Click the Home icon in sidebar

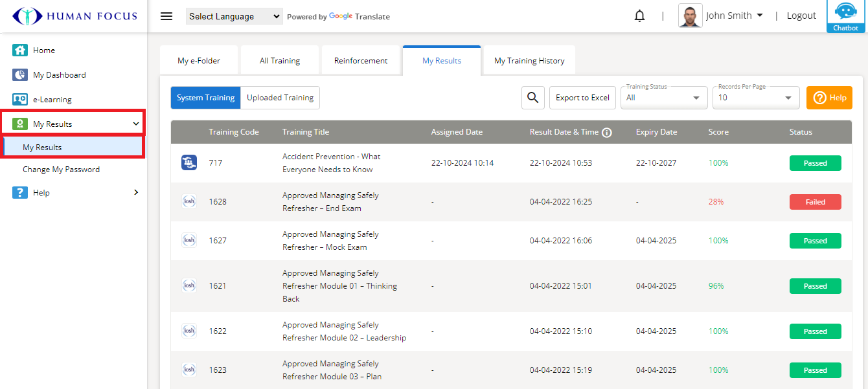20,50
